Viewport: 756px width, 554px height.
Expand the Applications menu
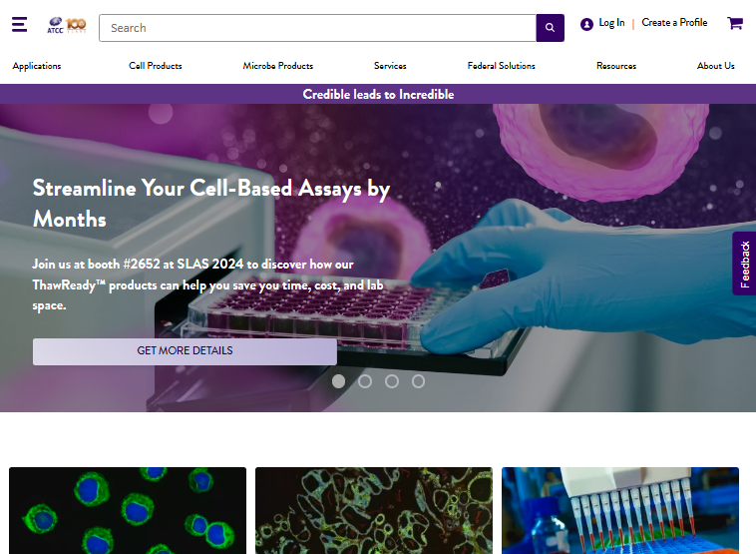[x=37, y=66]
